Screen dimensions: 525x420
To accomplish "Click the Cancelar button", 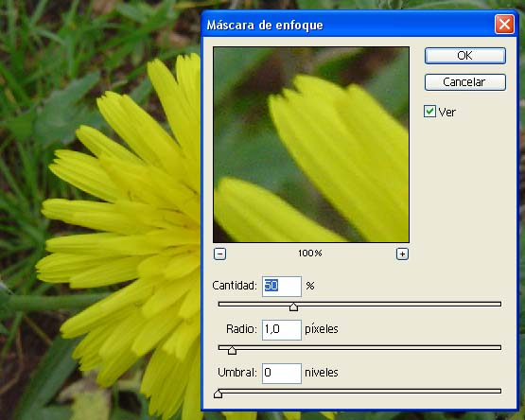I will (x=465, y=82).
